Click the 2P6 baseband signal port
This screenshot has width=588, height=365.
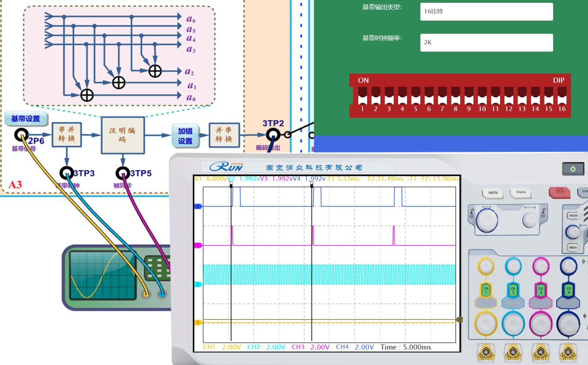(x=21, y=135)
